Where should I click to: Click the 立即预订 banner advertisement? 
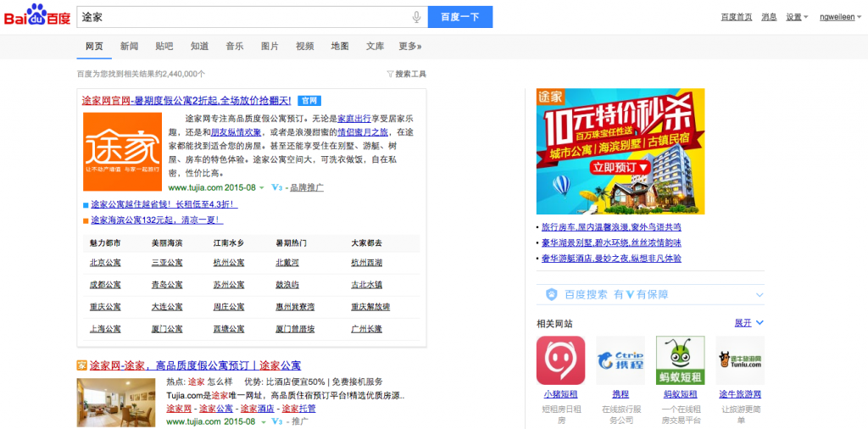pyautogui.click(x=620, y=168)
